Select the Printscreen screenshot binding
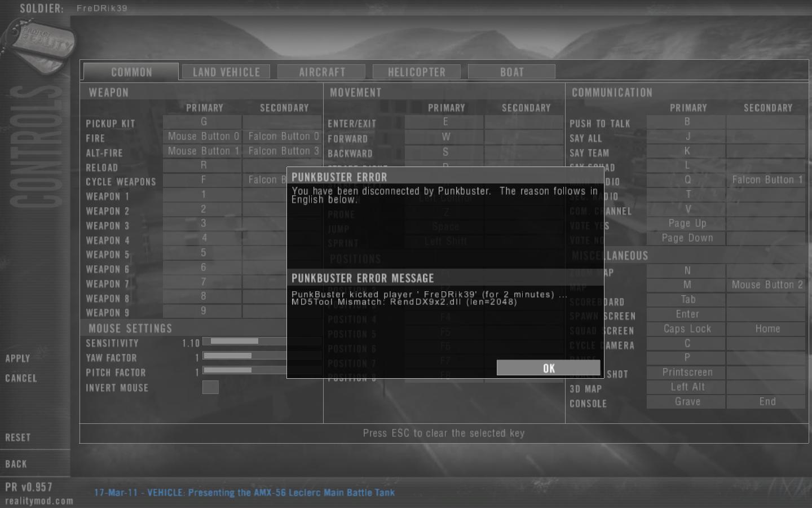This screenshot has width=812, height=508. click(686, 373)
